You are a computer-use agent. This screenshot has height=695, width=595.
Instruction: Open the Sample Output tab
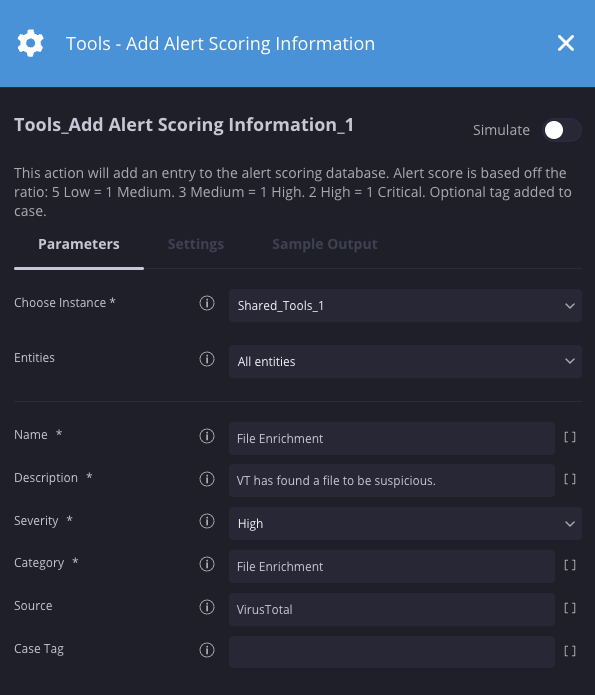coord(325,244)
